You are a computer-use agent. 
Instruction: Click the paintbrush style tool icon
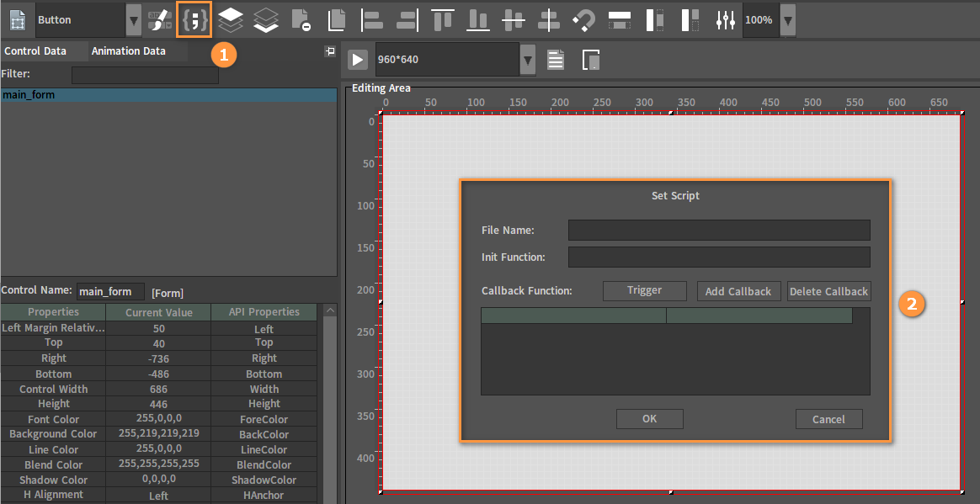pos(159,20)
